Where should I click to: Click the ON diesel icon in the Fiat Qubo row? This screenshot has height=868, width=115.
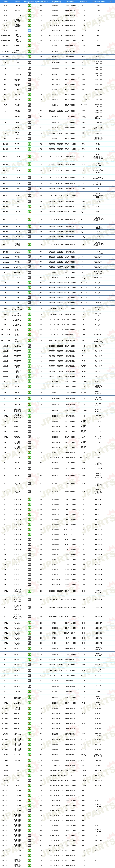[30, 138]
